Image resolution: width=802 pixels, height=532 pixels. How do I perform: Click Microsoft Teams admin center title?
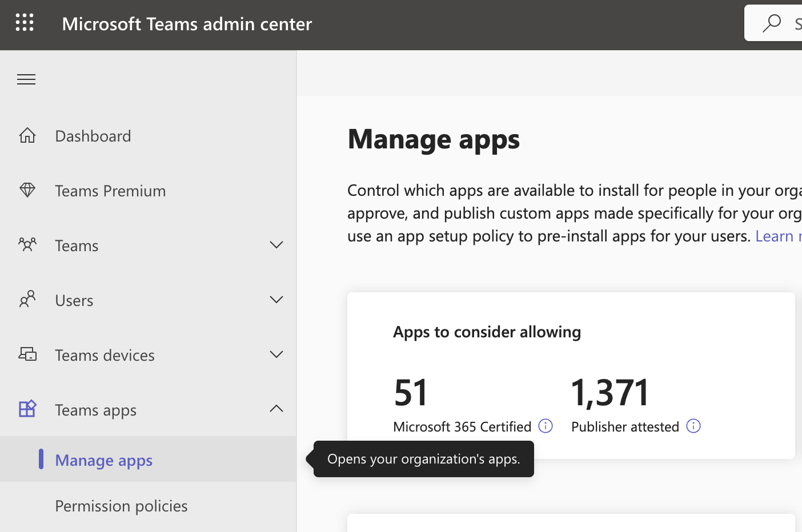[187, 23]
